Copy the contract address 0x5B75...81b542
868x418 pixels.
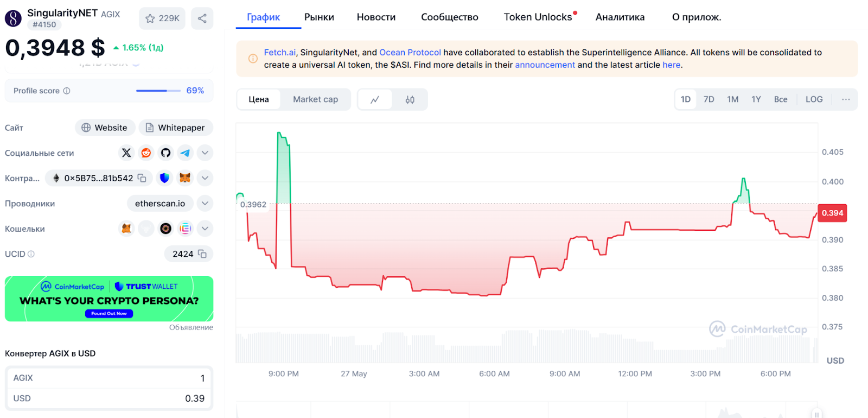[x=142, y=178]
